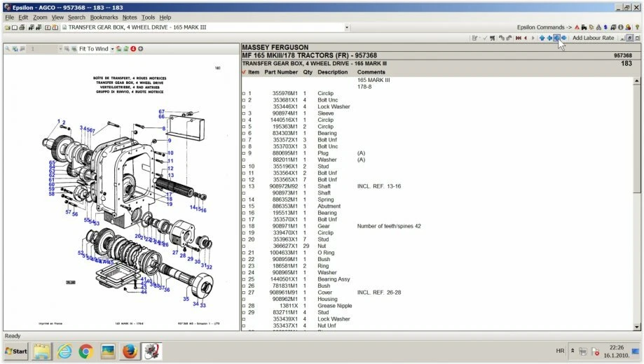Open the diagram page number dropdown

click(x=60, y=49)
